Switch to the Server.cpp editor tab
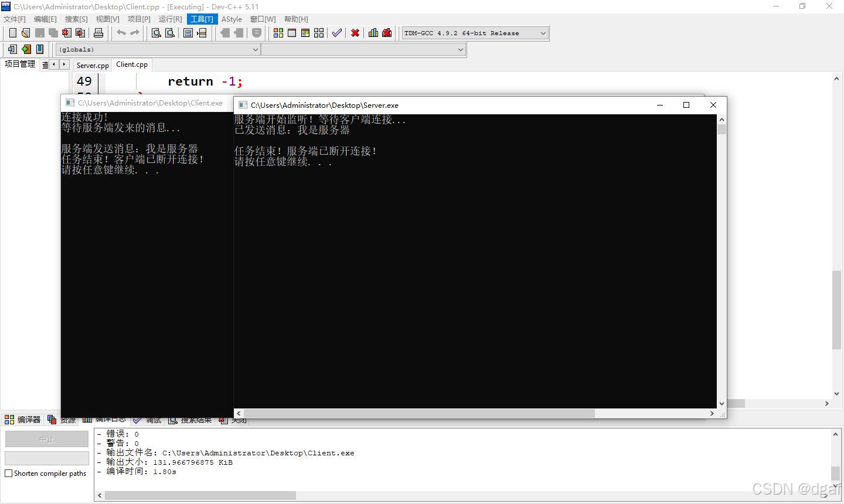 (x=93, y=65)
